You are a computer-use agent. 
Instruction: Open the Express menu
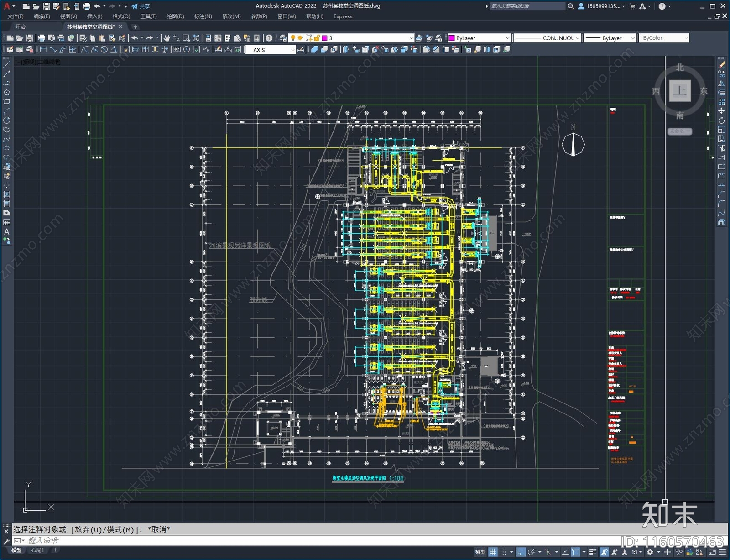point(343,16)
